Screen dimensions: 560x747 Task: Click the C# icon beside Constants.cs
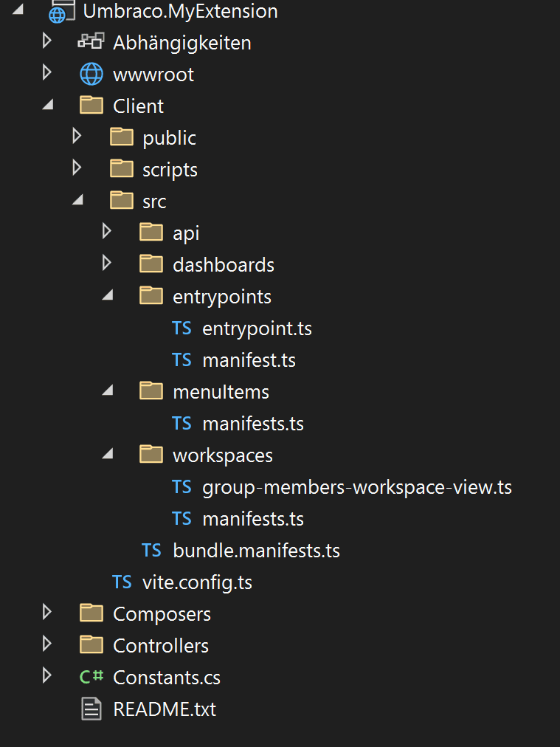91,678
